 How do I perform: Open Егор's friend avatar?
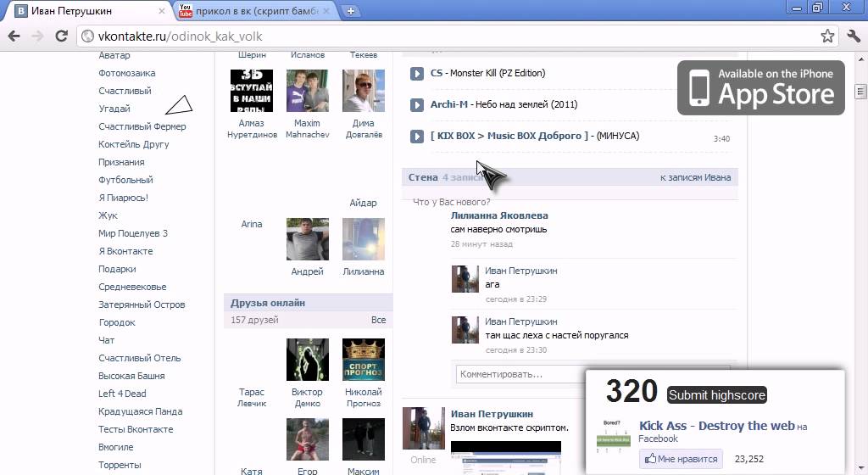307,439
